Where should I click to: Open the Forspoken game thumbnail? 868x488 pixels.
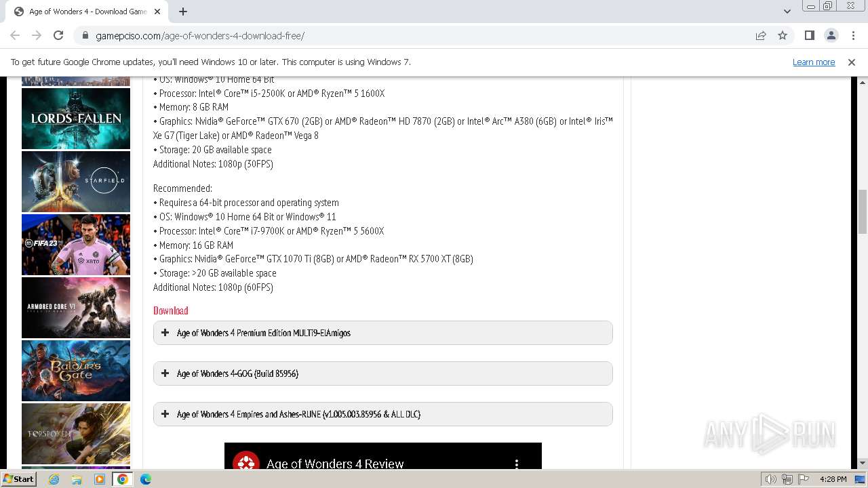point(76,434)
